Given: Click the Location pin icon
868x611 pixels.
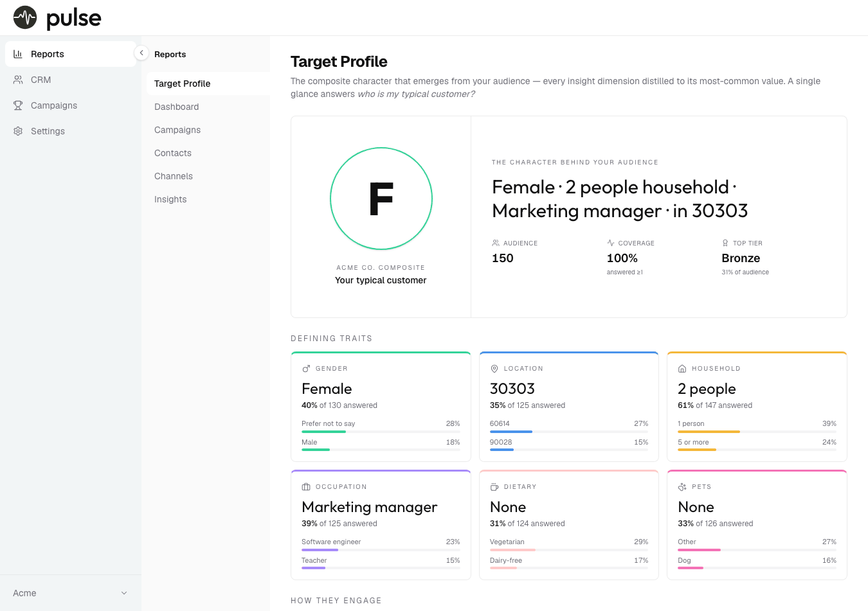Looking at the screenshot, I should coord(494,369).
